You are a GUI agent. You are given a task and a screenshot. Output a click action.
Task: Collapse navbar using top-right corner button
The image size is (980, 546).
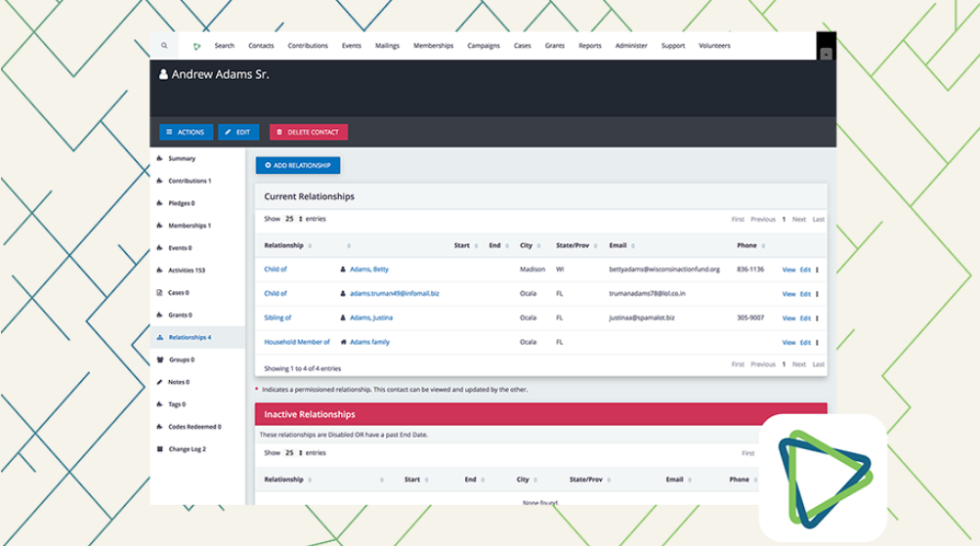[826, 55]
